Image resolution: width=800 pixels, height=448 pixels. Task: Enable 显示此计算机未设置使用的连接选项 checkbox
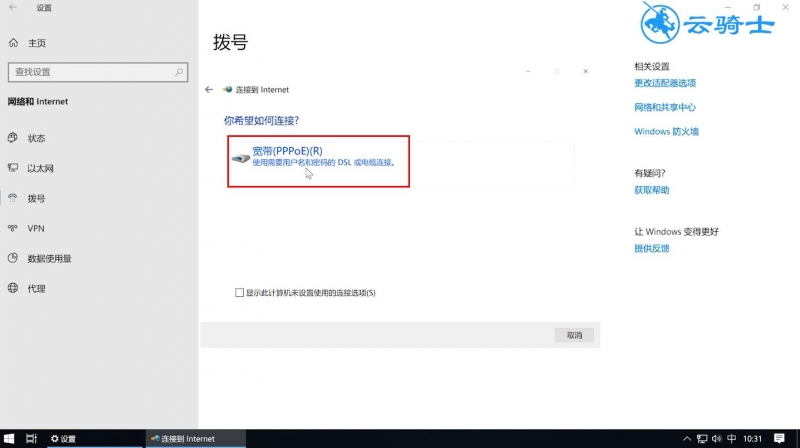pyautogui.click(x=239, y=292)
